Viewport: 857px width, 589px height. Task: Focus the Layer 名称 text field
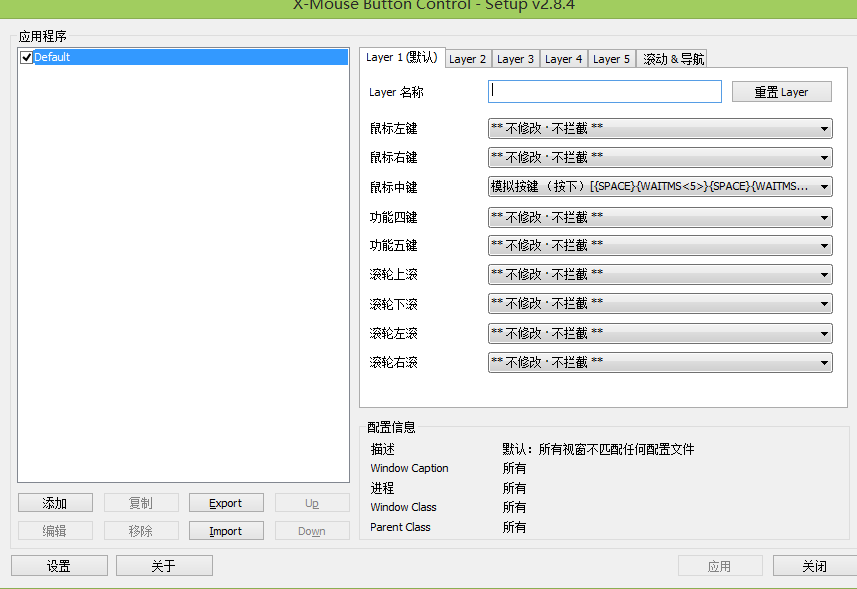(x=604, y=91)
